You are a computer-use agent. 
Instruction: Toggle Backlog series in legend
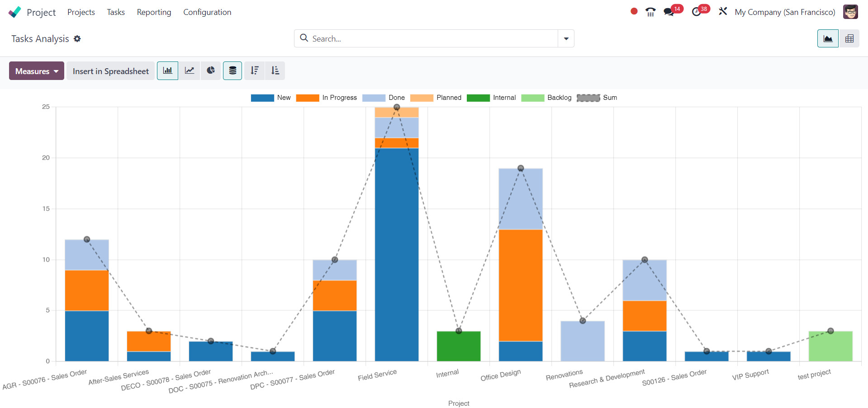(x=546, y=98)
